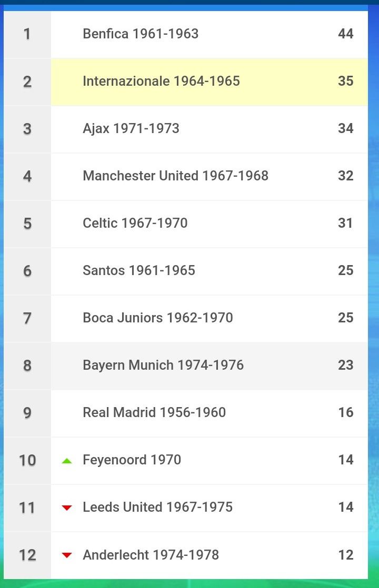Click the red down arrow beside Leeds United
The width and height of the screenshot is (379, 588).
coord(67,508)
